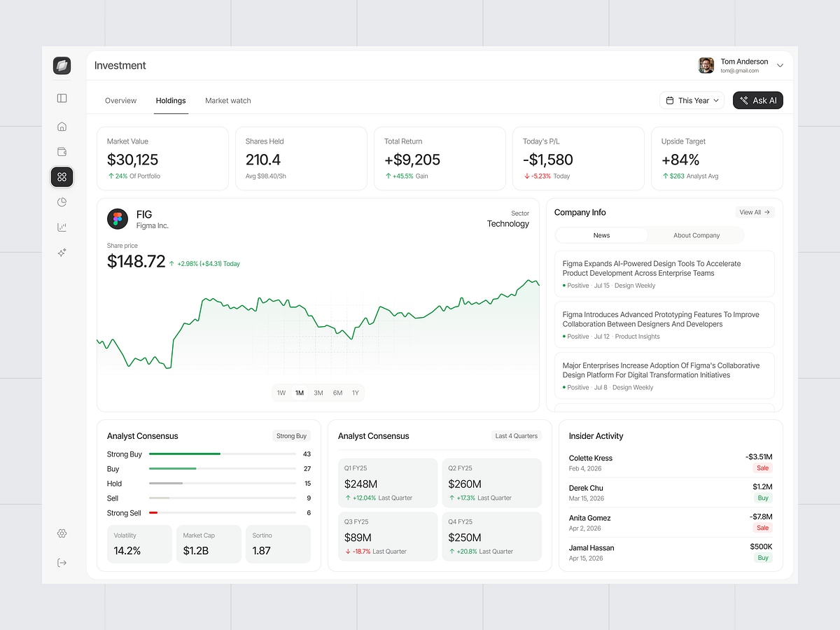
Task: Click the Market Cap $1.2B tile
Action: coord(209,544)
